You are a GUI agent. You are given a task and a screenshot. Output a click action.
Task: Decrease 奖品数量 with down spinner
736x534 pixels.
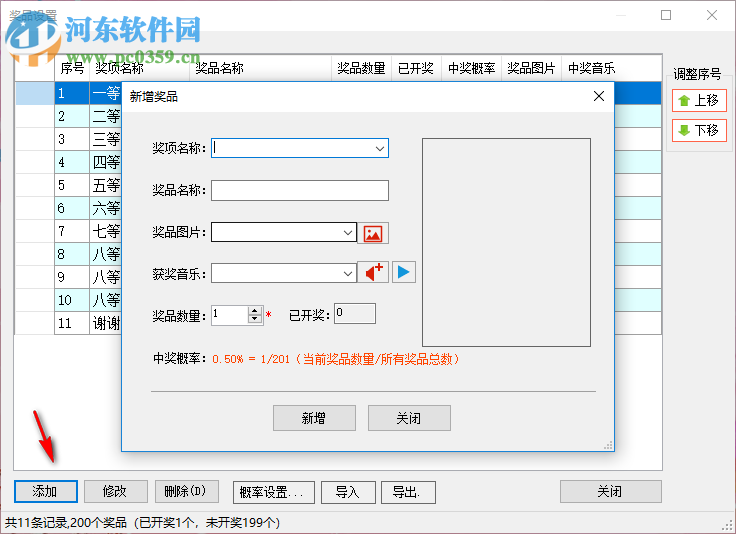point(254,319)
